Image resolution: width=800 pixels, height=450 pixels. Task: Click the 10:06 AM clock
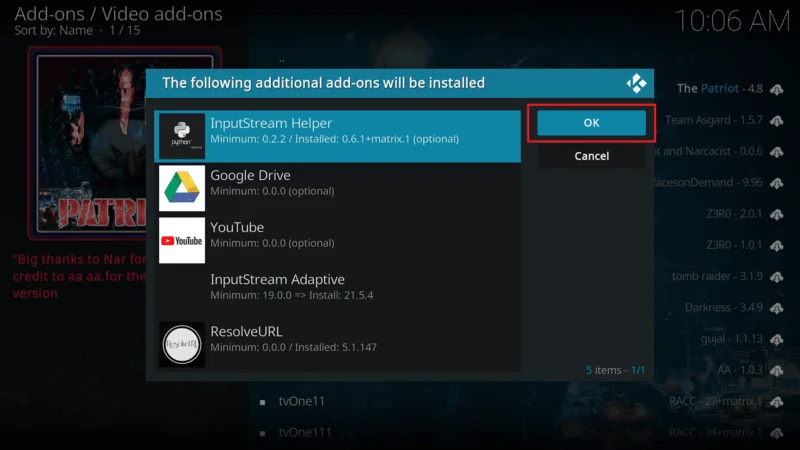(732, 21)
